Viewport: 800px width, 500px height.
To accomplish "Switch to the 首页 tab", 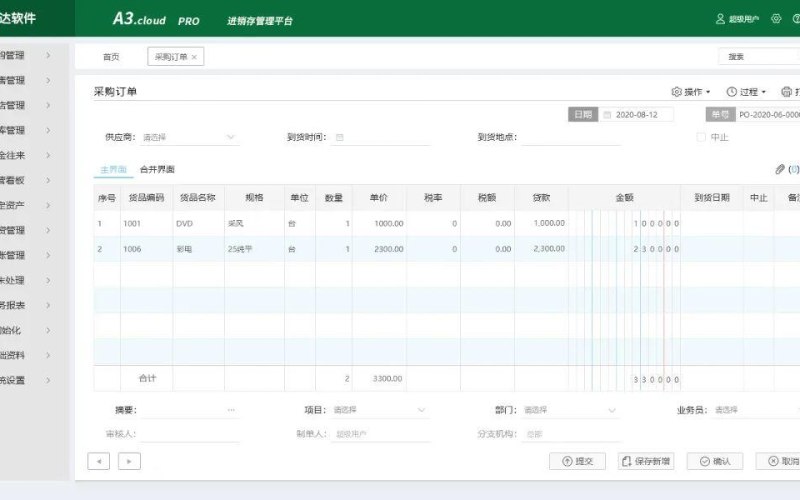I will [x=111, y=57].
